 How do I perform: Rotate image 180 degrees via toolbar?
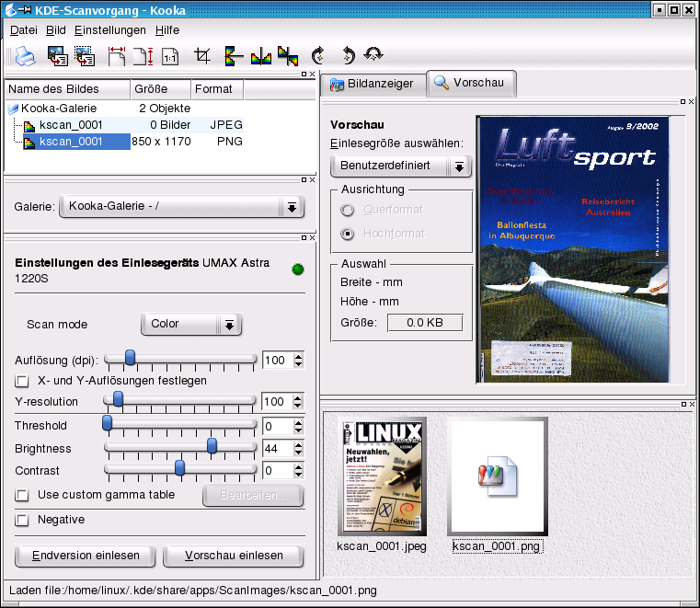click(373, 57)
